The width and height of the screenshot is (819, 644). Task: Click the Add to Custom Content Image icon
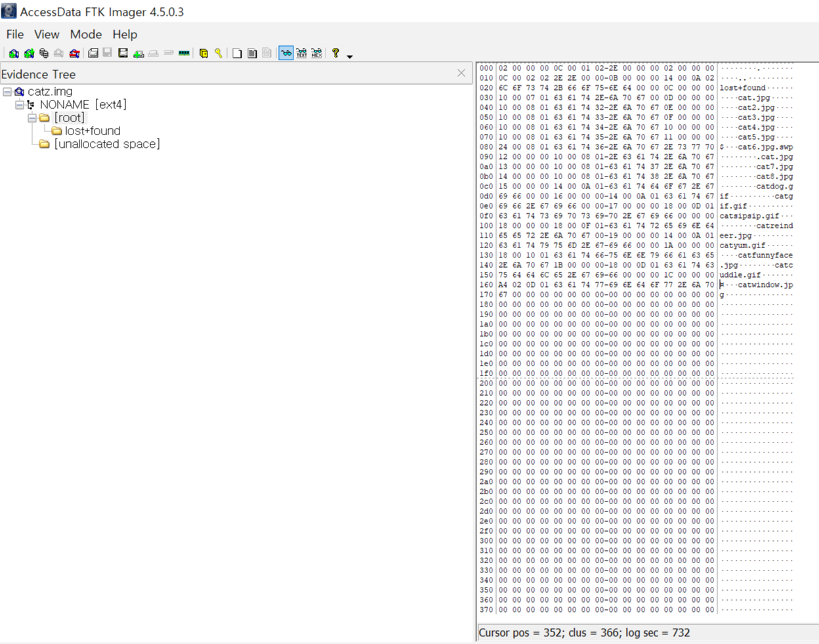tap(138, 53)
